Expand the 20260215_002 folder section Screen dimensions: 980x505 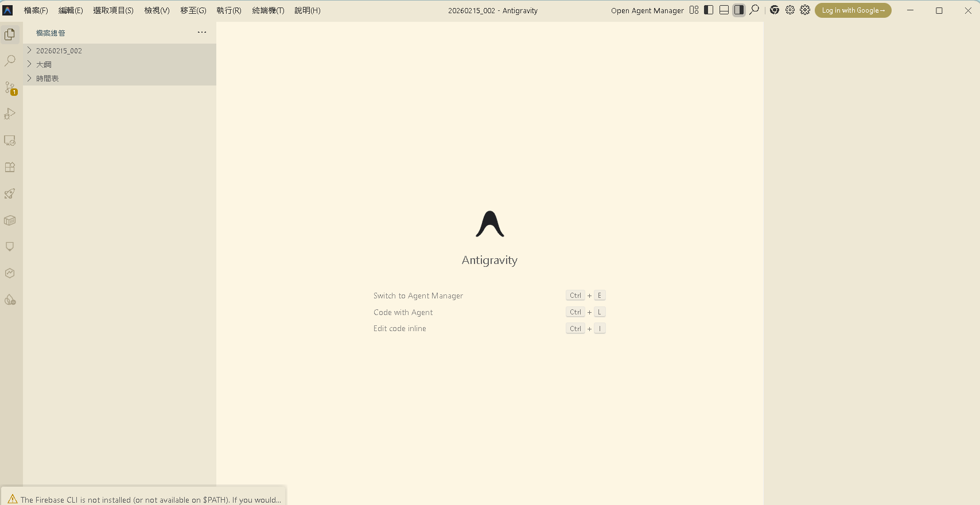tap(119, 50)
